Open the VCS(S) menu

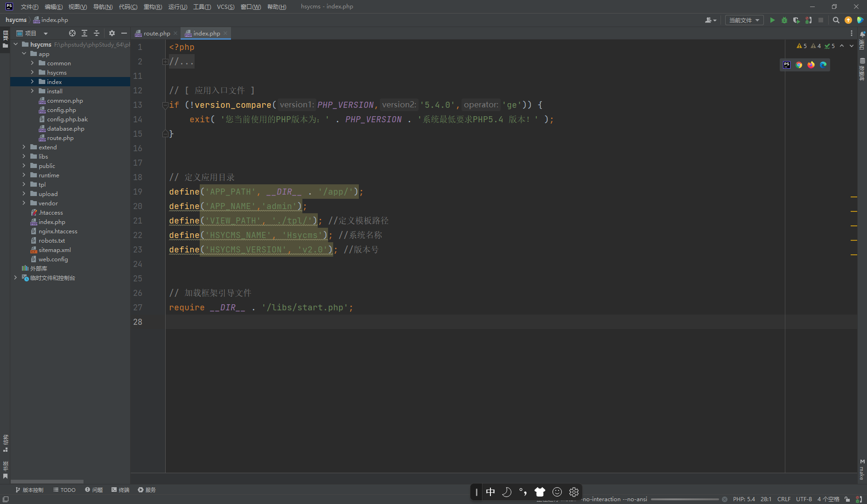coord(226,7)
